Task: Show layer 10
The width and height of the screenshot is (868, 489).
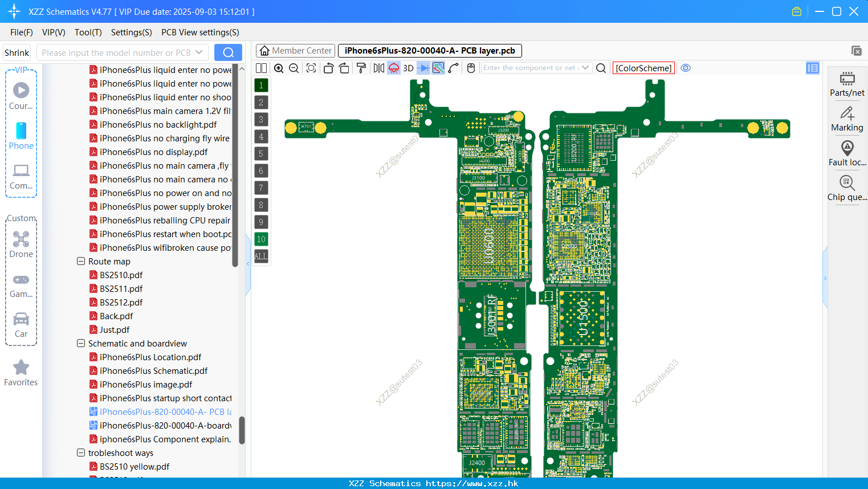Action: [x=261, y=239]
